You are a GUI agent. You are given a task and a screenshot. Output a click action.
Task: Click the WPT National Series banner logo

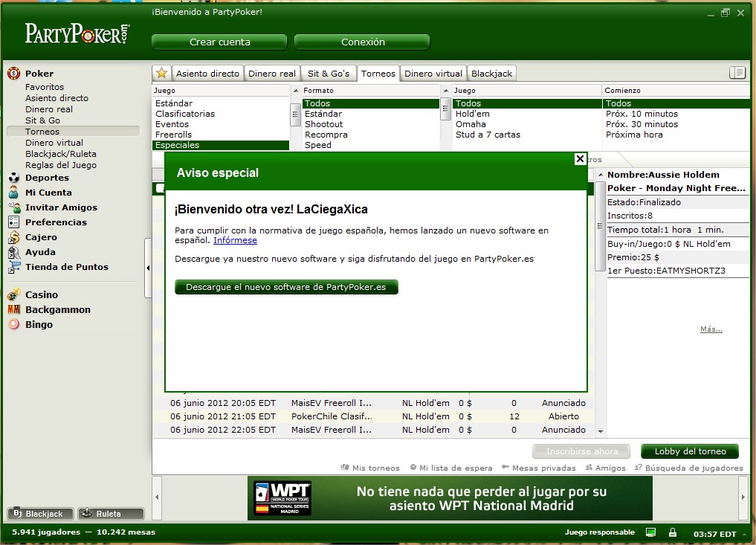(283, 498)
